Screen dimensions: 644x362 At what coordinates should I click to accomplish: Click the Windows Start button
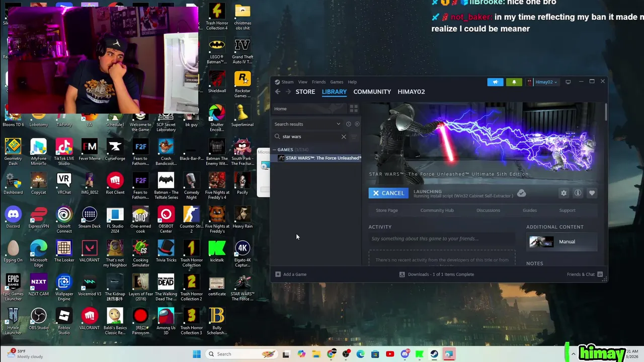click(x=196, y=354)
